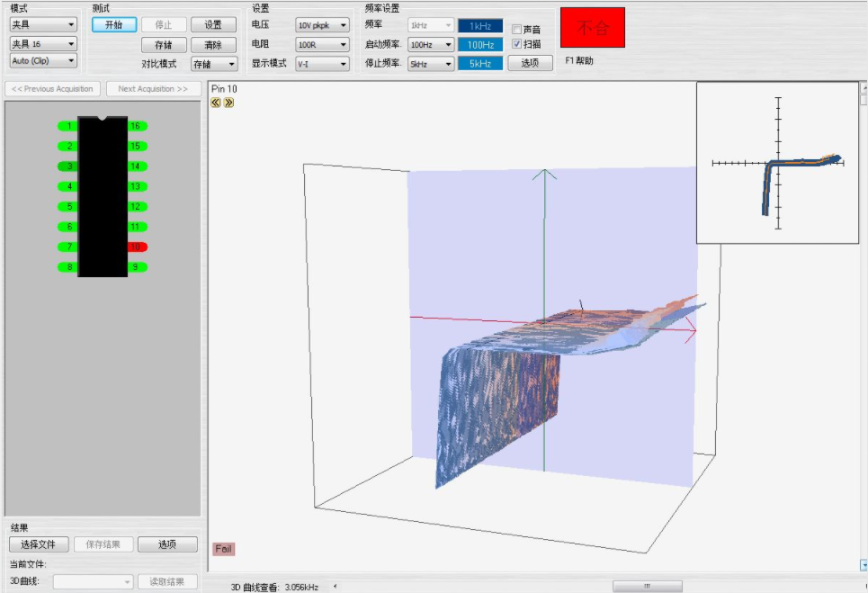Expand the 显示模式 V-I dropdown
Image resolution: width=868 pixels, height=593 pixels.
click(322, 64)
